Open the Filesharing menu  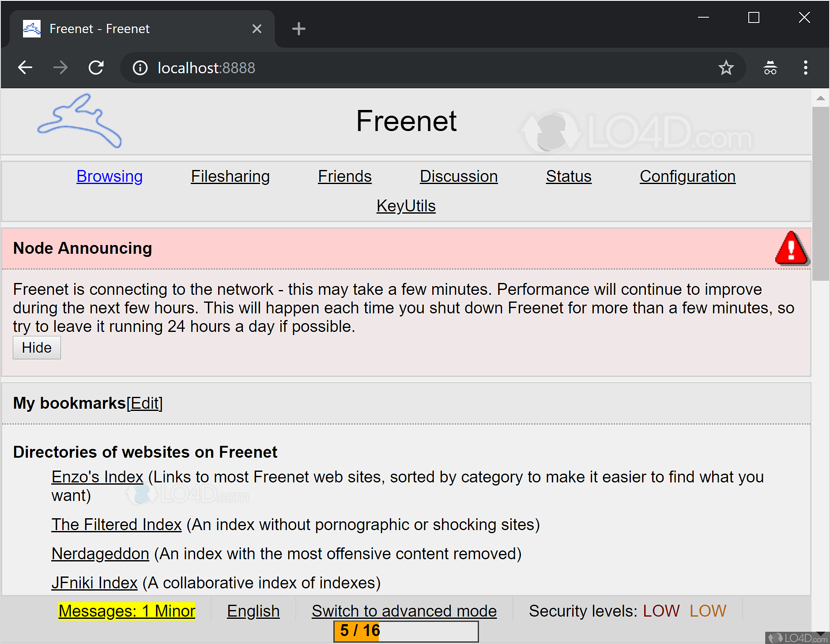pos(230,176)
